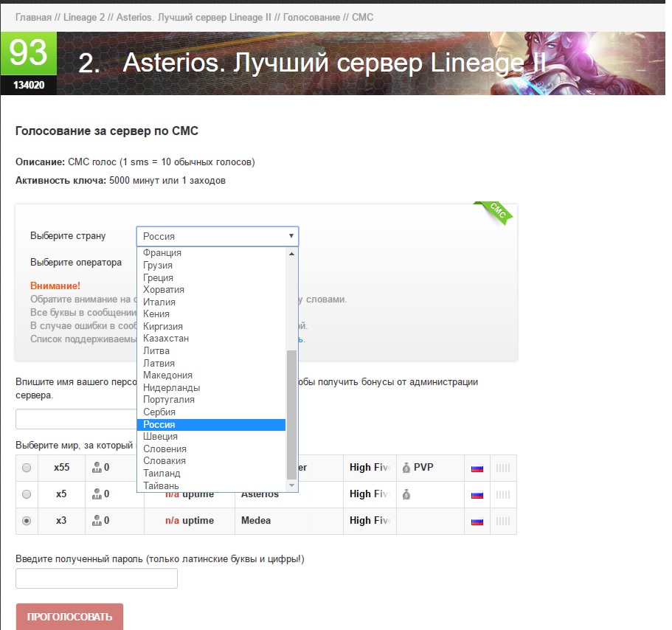Collapse the country combo box showing Россия
The height and width of the screenshot is (630, 672).
coord(218,236)
